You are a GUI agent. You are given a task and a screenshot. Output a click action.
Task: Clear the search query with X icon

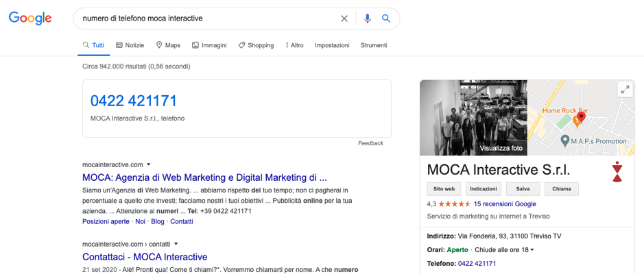(344, 18)
